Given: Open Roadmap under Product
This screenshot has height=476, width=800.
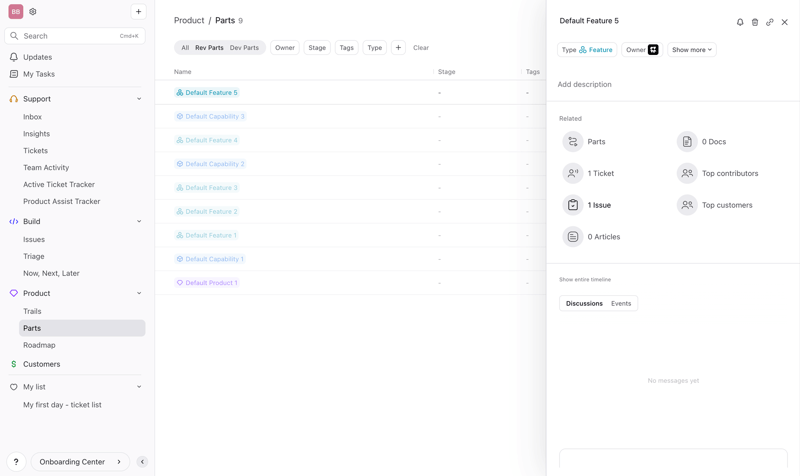Looking at the screenshot, I should click(39, 345).
